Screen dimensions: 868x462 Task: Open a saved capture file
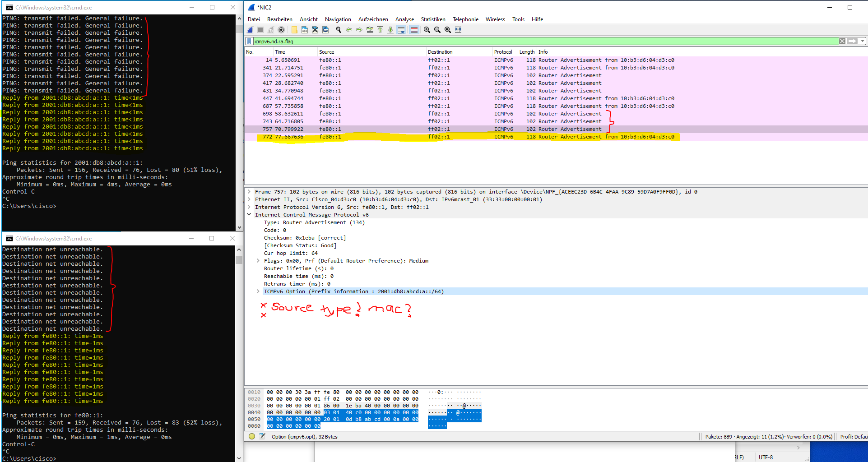(294, 30)
